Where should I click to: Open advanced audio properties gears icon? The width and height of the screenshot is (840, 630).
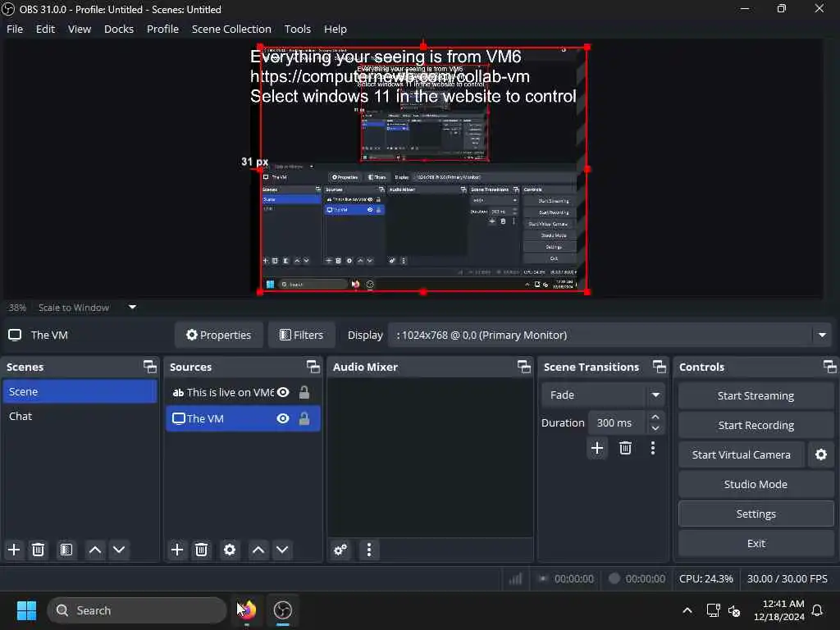[x=340, y=550]
